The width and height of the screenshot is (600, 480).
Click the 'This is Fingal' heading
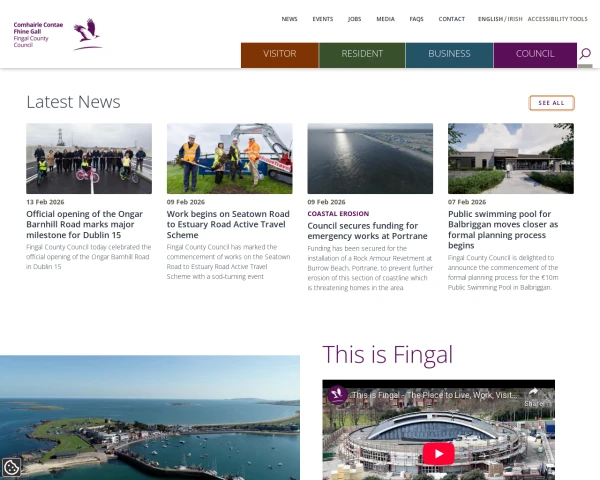tap(388, 354)
